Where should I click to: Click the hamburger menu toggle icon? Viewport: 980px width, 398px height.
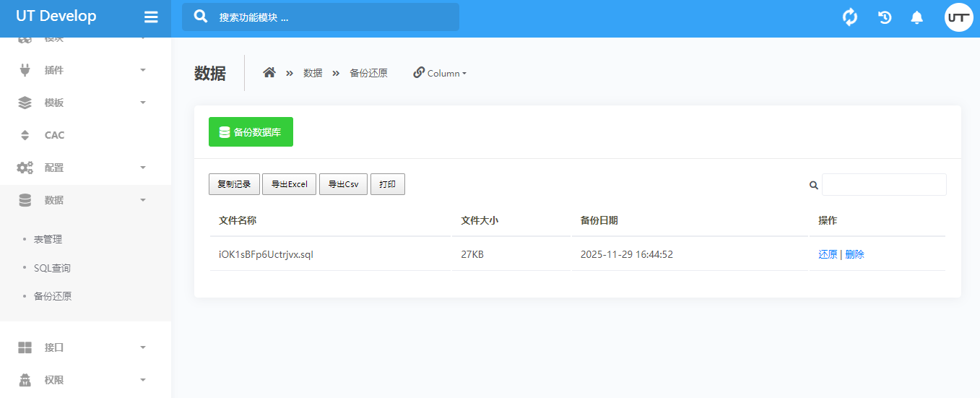151,17
